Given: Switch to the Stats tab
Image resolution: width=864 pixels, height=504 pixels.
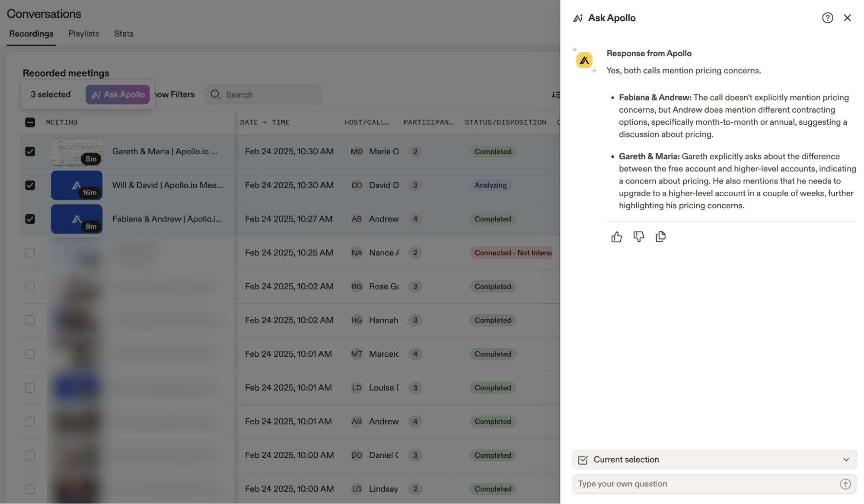Looking at the screenshot, I should pos(124,34).
